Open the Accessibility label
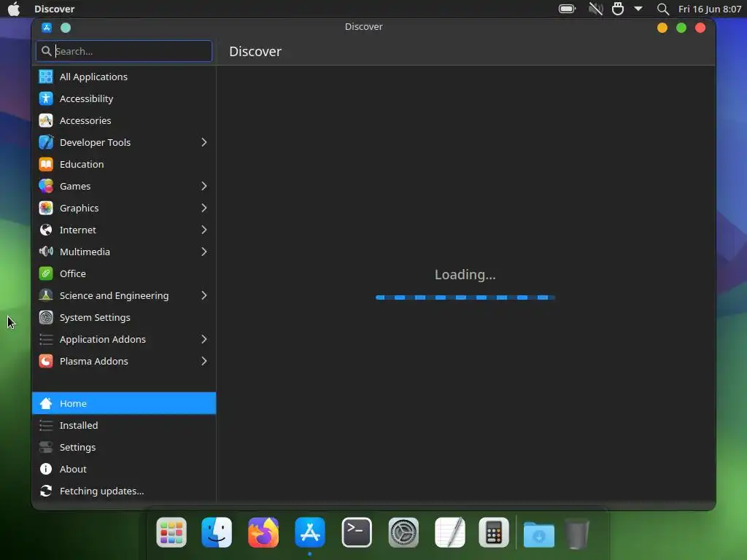747x560 pixels. pos(86,98)
